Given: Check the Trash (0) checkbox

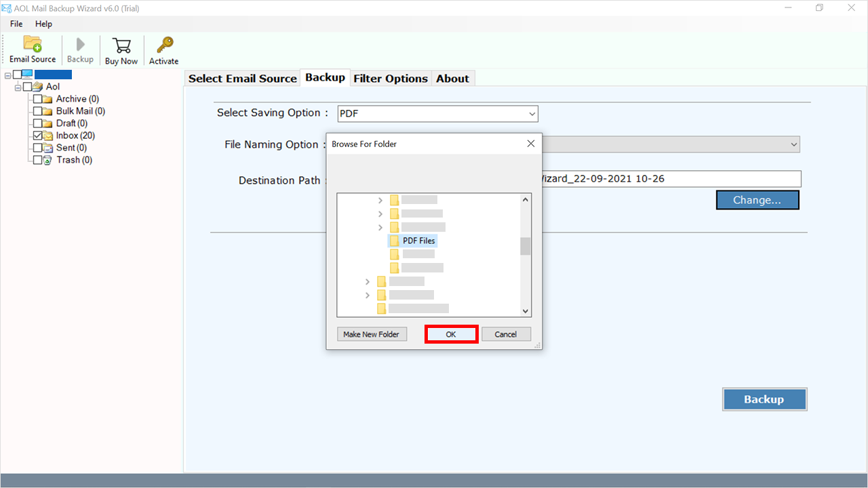Looking at the screenshot, I should [38, 160].
